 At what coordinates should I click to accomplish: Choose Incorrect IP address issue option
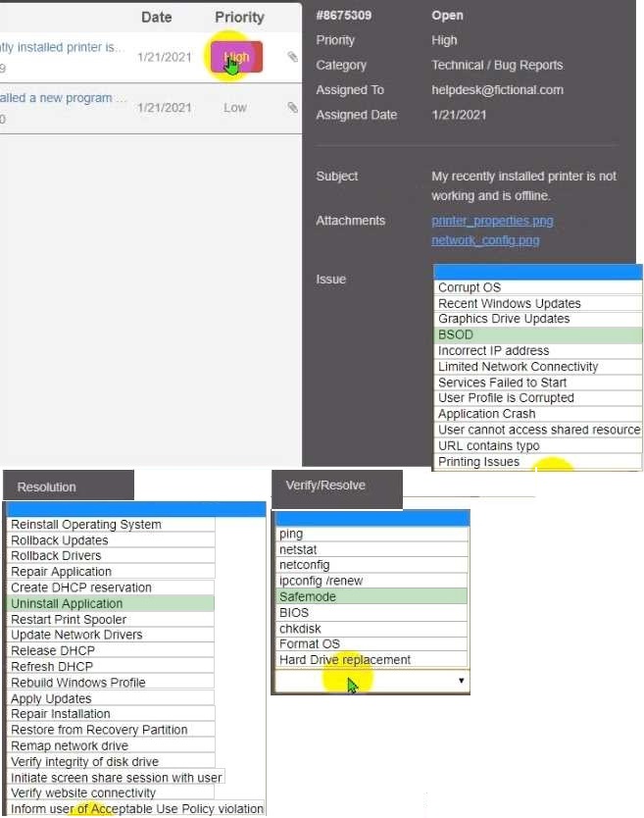click(493, 350)
